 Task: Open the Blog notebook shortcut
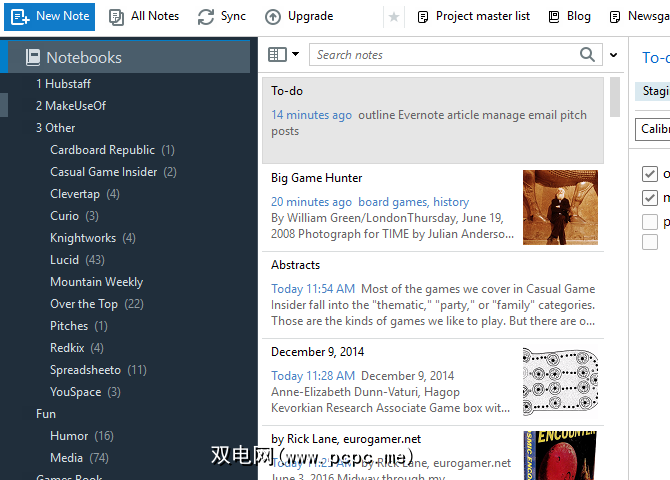coord(570,16)
